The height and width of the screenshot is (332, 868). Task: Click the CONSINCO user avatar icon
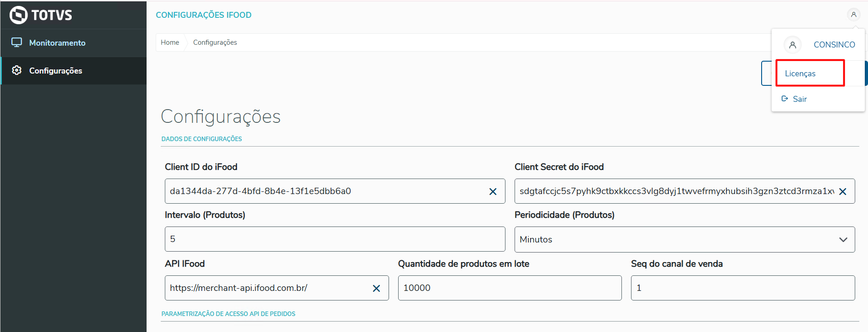point(793,45)
